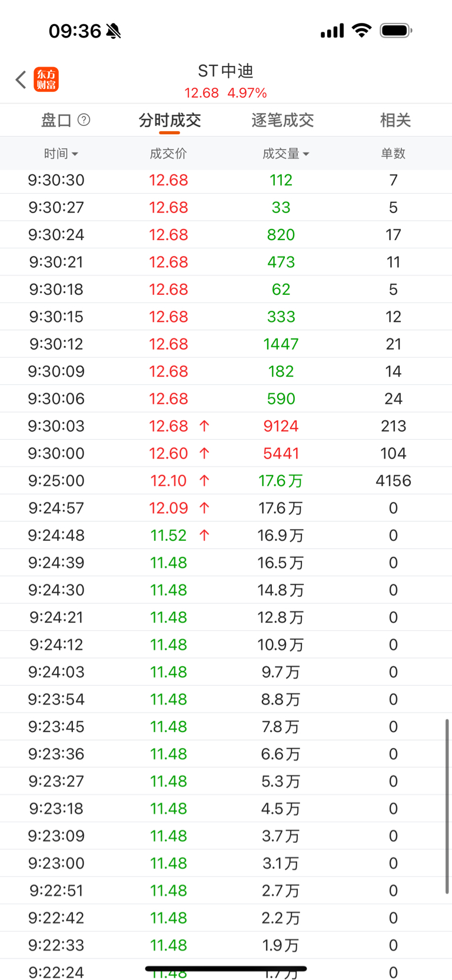Screen dimensions: 452x980
Task: Tap the help question mark beside 盘口
Action: (84, 120)
